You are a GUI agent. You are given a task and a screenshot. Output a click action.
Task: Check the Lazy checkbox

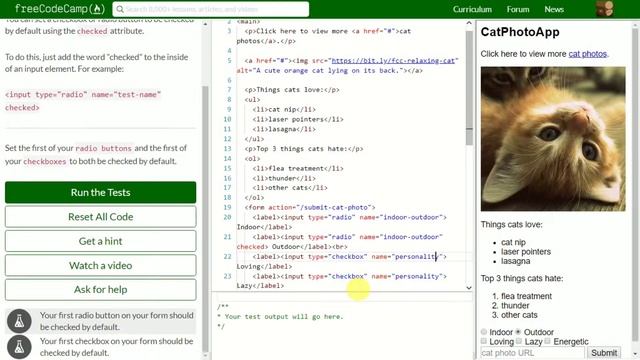519,341
